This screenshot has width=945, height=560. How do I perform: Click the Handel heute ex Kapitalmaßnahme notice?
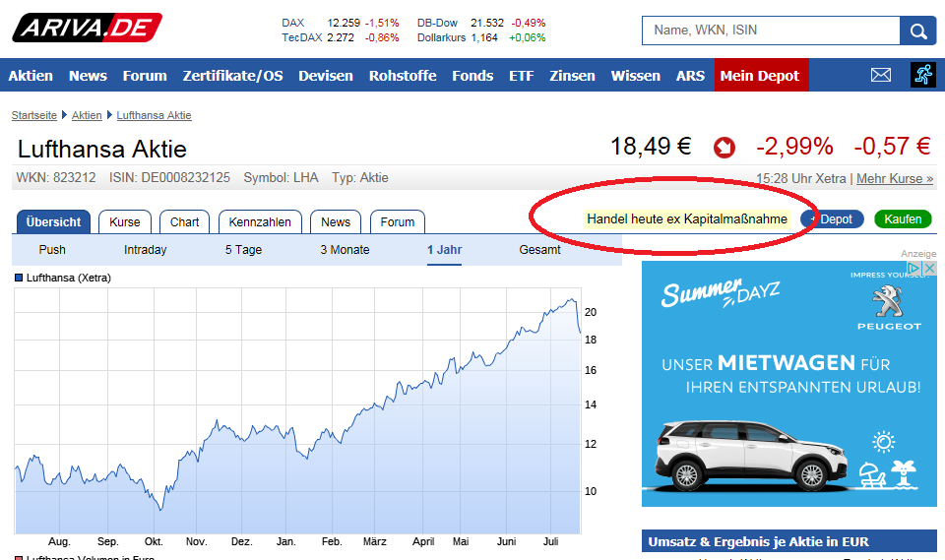tap(687, 218)
